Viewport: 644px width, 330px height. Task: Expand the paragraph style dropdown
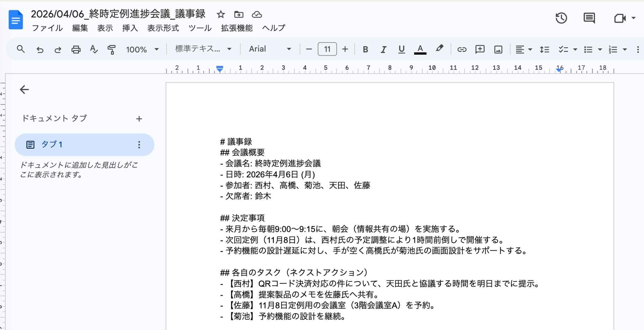point(203,49)
